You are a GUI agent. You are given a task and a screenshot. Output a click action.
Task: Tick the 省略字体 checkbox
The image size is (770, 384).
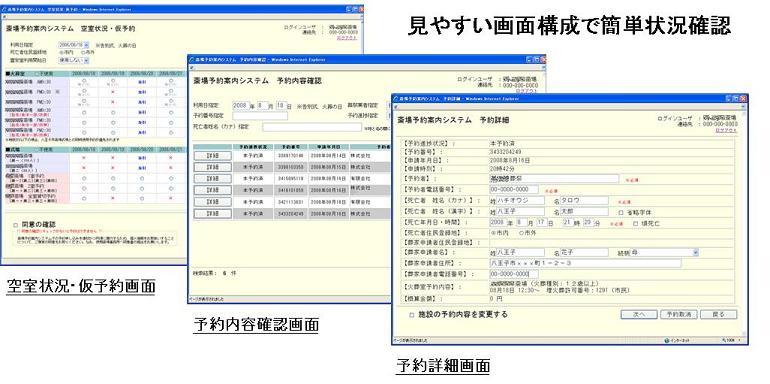click(621, 212)
